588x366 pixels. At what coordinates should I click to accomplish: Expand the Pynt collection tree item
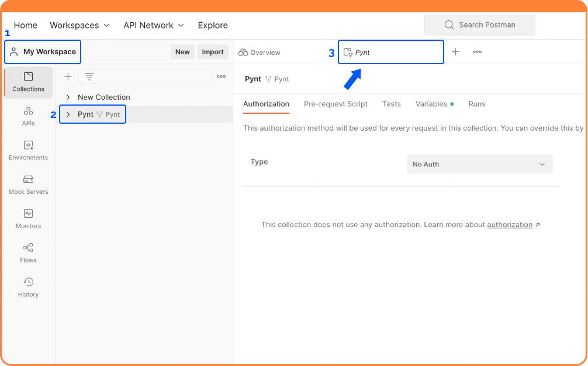click(68, 114)
